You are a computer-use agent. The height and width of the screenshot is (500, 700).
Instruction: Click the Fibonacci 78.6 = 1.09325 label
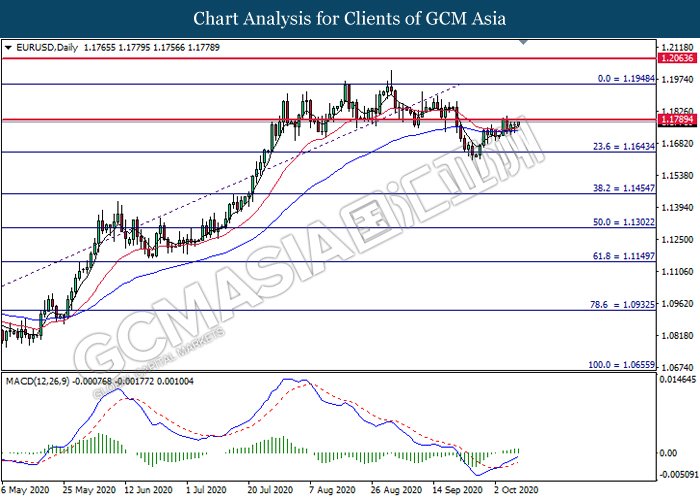[622, 304]
